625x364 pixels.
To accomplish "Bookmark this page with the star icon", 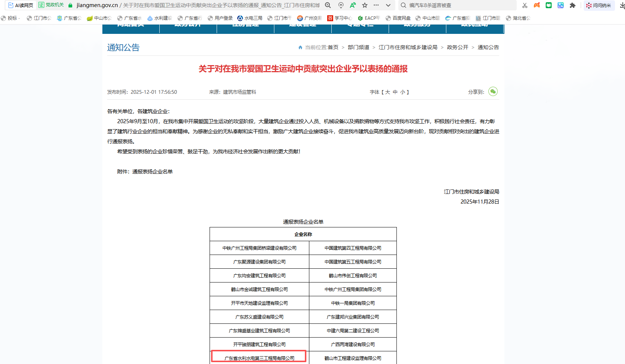I will pos(365,5).
